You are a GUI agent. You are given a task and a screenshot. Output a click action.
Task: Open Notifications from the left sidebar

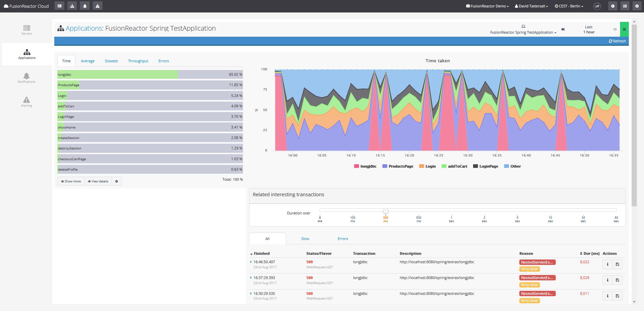point(26,77)
